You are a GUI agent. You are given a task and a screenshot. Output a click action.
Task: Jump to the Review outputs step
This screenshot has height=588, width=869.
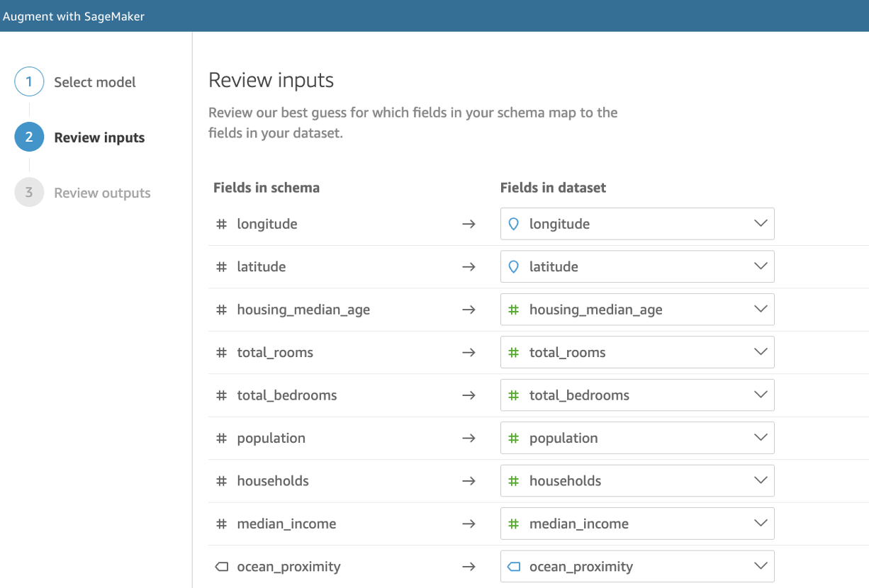[x=102, y=193]
